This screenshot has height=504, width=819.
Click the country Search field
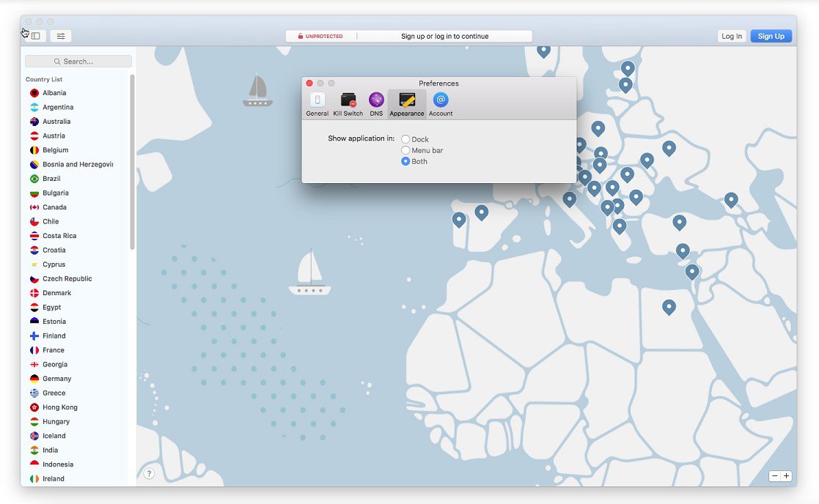[78, 61]
